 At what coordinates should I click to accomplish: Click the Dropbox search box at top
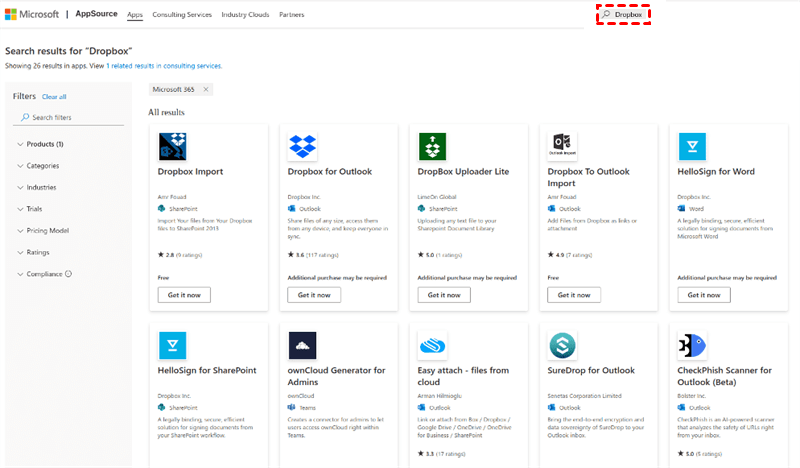pyautogui.click(x=626, y=15)
